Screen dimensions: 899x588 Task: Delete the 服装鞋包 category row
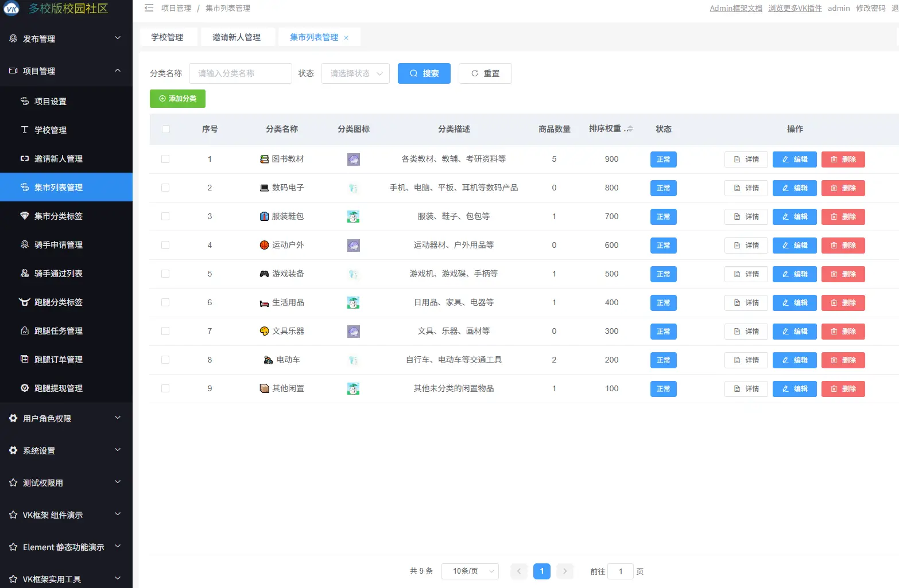843,217
